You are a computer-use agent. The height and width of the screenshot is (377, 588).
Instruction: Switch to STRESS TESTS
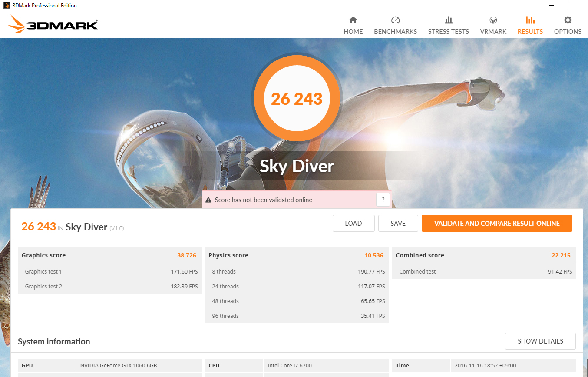click(449, 26)
